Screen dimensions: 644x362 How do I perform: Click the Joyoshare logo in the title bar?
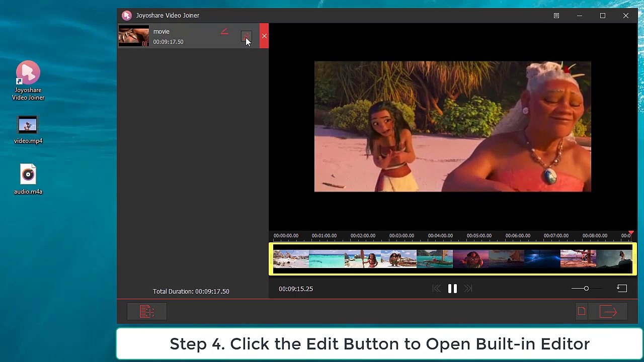(127, 16)
